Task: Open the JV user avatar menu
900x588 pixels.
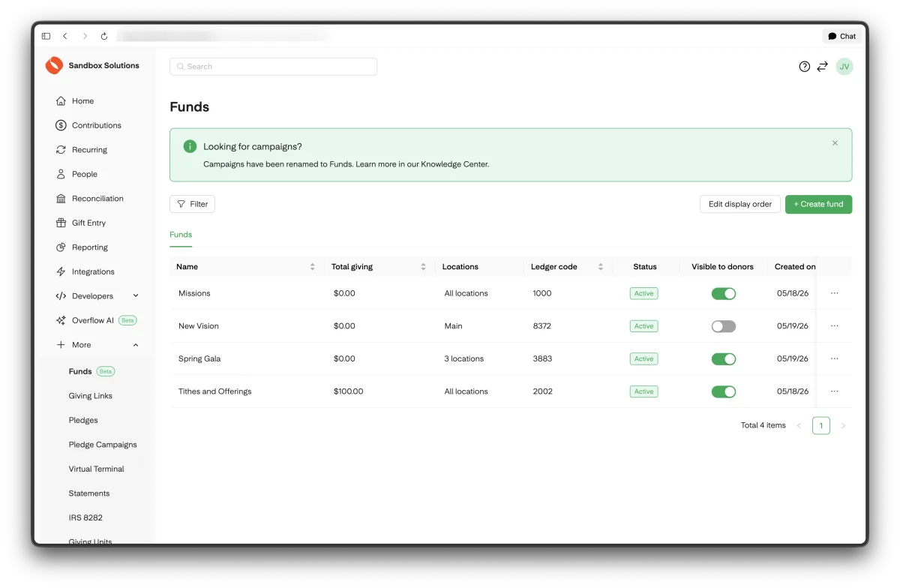Action: pos(844,67)
